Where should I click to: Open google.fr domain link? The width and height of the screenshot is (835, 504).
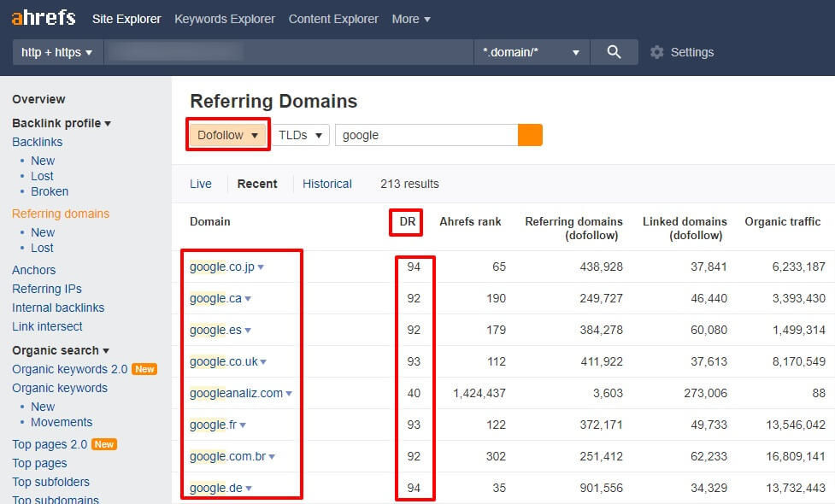pos(213,425)
